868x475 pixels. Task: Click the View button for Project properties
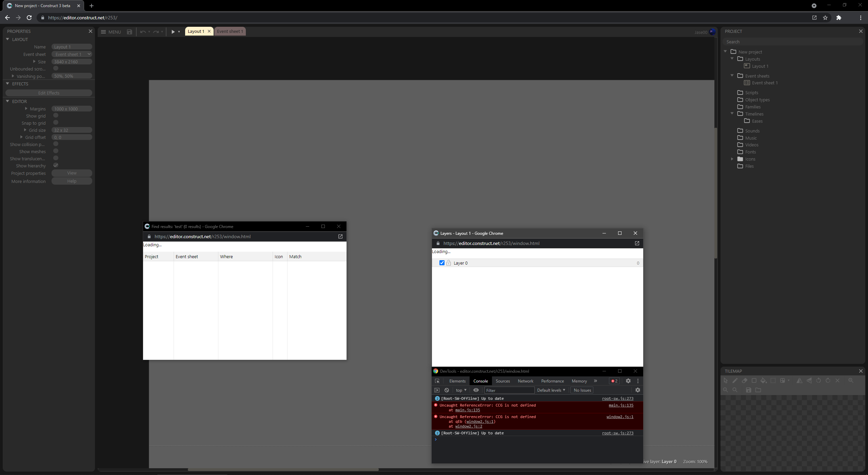click(72, 173)
